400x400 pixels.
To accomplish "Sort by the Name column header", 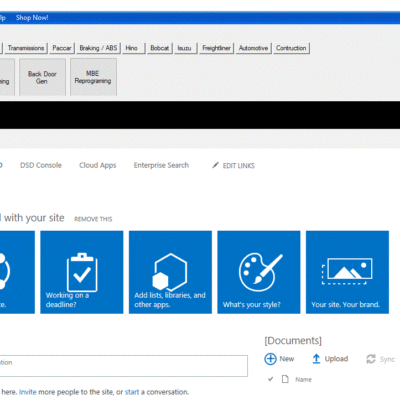I will [x=303, y=379].
